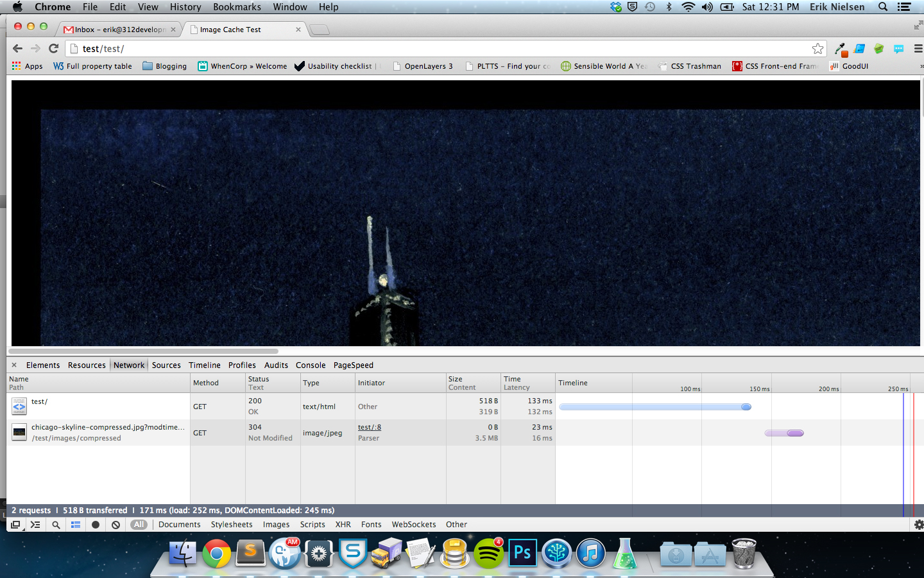Image resolution: width=924 pixels, height=578 pixels.
Task: Click the DevTools search magnifier icon
Action: click(x=56, y=525)
